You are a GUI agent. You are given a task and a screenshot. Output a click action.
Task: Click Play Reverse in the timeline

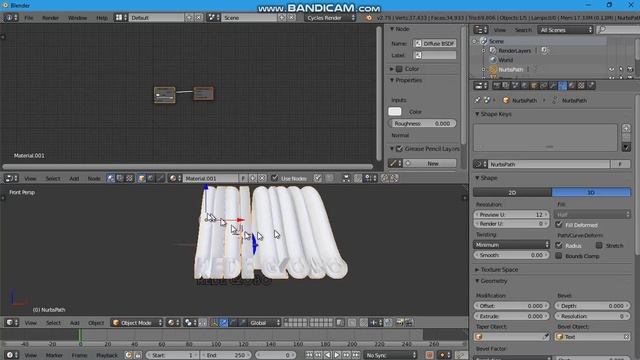(x=328, y=355)
